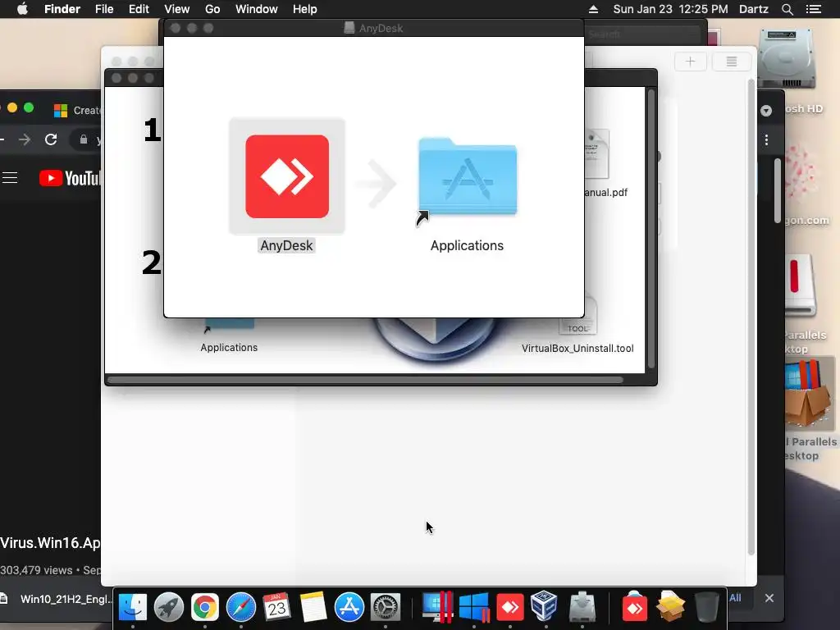Open running AnyDesk app in Dock
The height and width of the screenshot is (630, 840).
click(510, 607)
